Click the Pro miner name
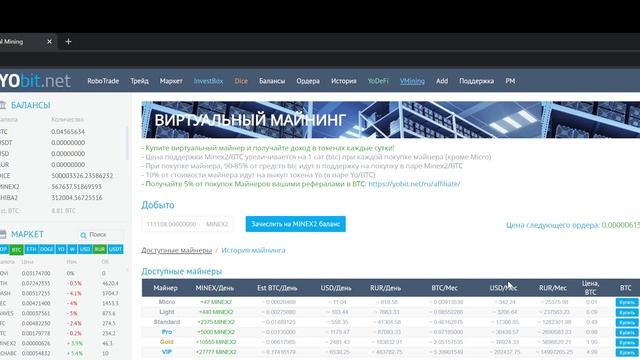 pos(167,332)
